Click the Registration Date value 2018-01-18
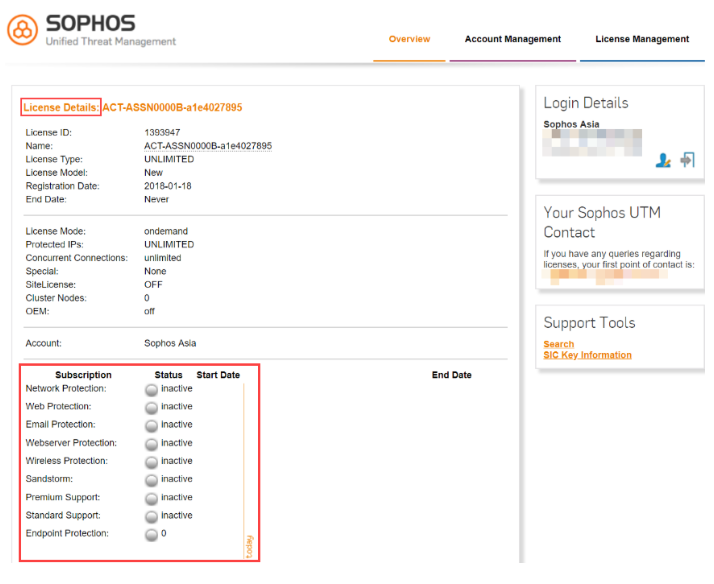This screenshot has height=584, width=714. pyautogui.click(x=168, y=186)
